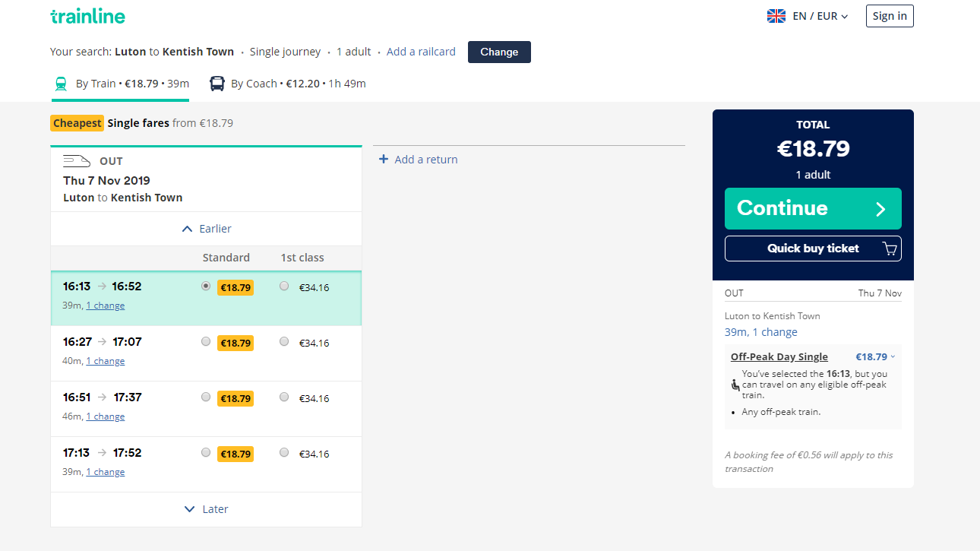This screenshot has width=980, height=551.
Task: Click the €18.79 total price in summary
Action: coord(813,148)
